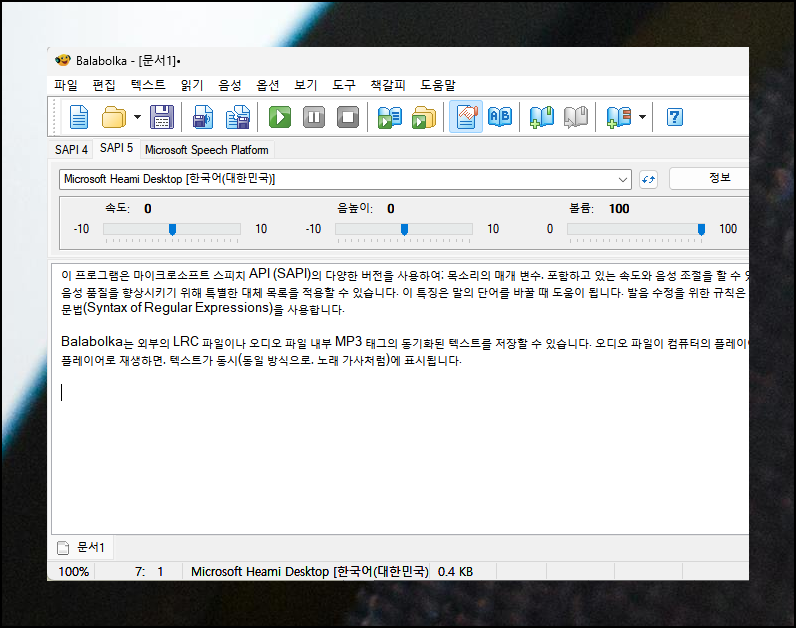Save the document with the floppy disk icon

[x=162, y=117]
